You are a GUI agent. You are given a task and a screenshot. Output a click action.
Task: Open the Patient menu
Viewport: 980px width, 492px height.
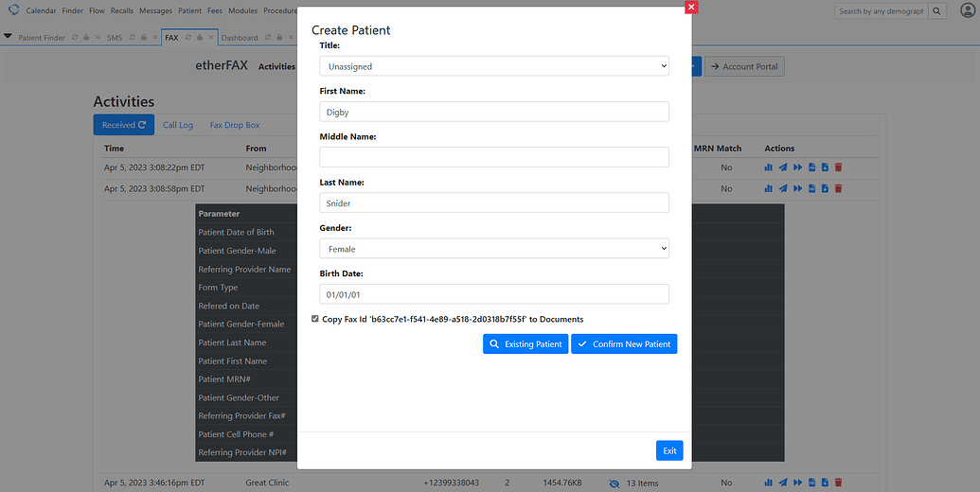coord(189,10)
